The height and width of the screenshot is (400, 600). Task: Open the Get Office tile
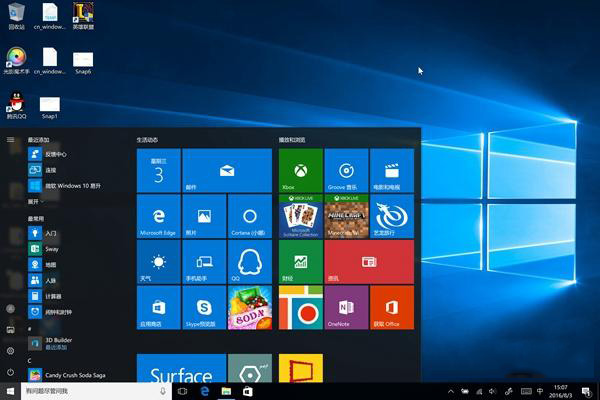coord(392,307)
